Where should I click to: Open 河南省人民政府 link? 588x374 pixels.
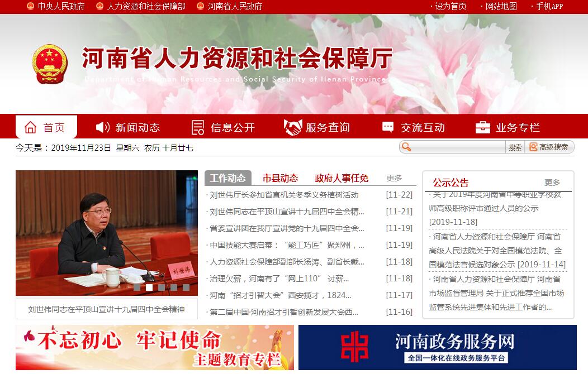(x=235, y=6)
